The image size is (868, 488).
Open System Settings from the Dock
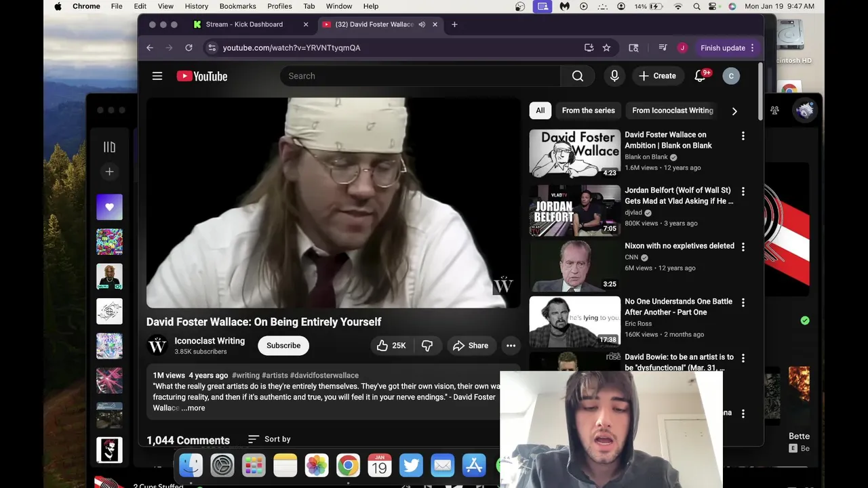222,465
